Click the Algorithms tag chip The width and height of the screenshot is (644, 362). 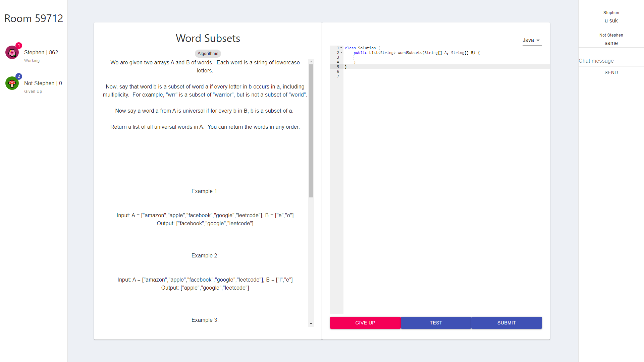[x=208, y=54]
